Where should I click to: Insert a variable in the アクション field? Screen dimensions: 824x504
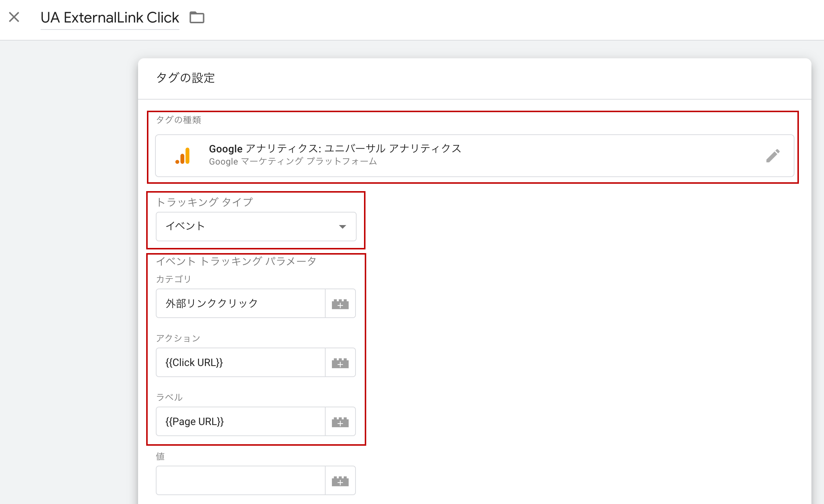[340, 363]
